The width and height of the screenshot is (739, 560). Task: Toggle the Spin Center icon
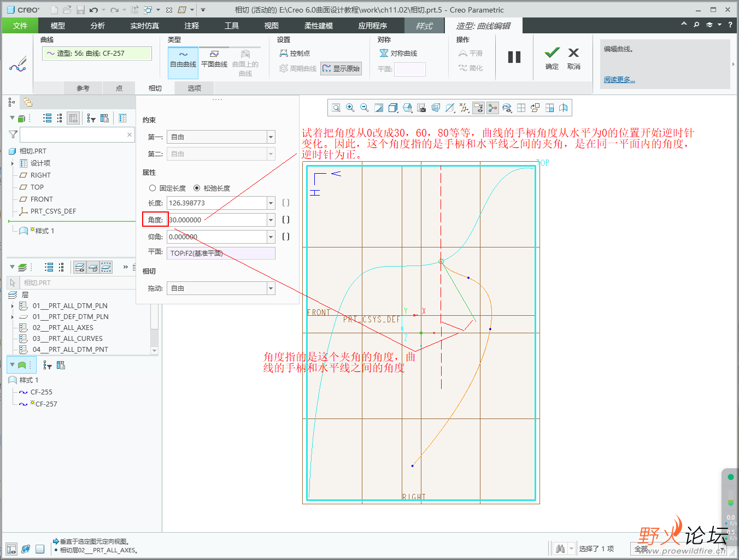pos(492,108)
